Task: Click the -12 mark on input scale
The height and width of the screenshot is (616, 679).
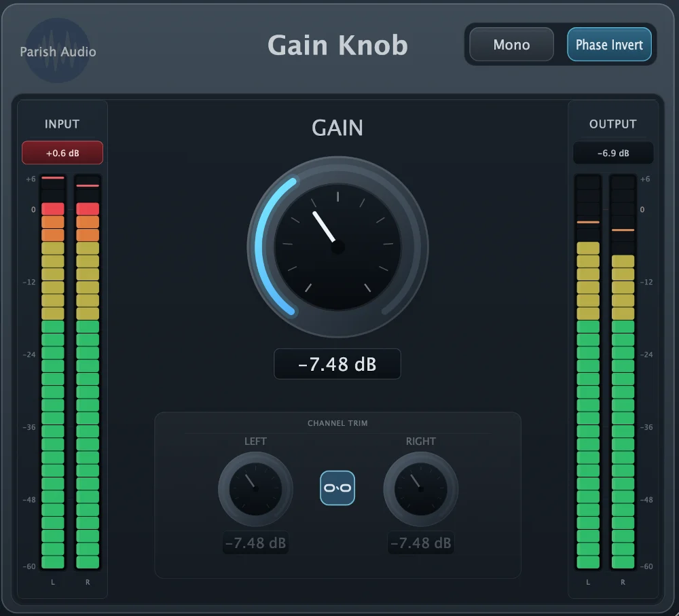Action: click(x=29, y=282)
